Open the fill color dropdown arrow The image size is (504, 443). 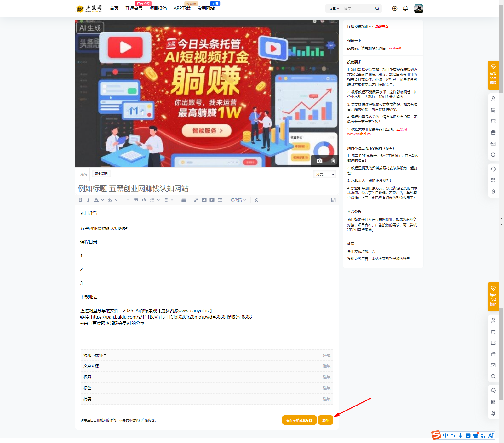click(x=116, y=200)
